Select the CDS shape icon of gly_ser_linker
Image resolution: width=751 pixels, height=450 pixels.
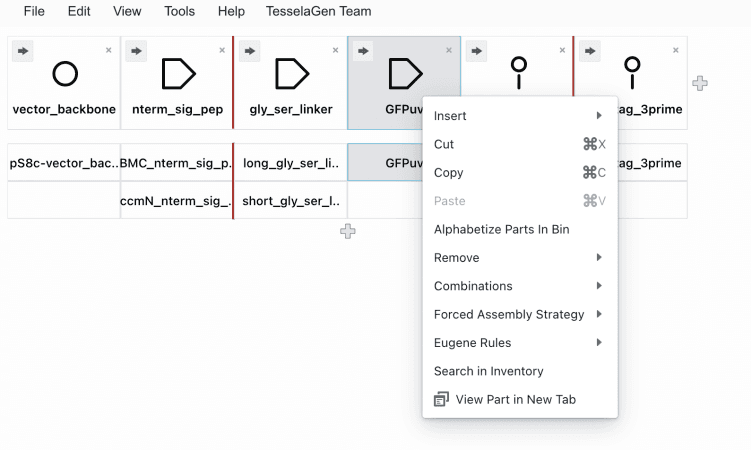(x=292, y=74)
